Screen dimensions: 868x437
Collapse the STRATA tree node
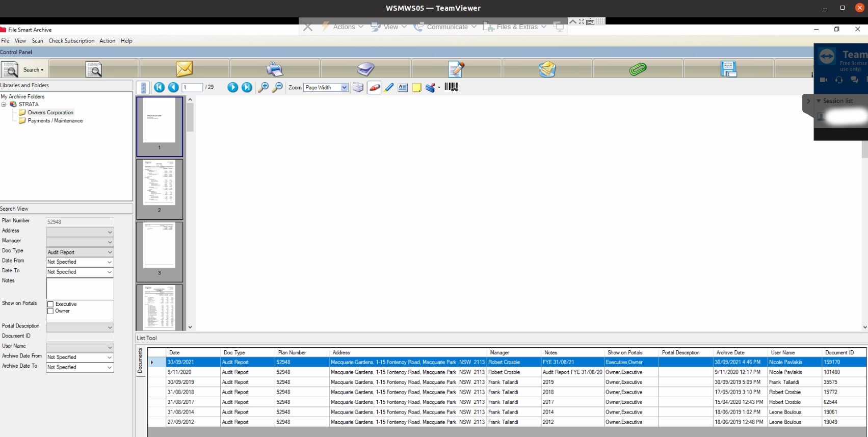[4, 105]
